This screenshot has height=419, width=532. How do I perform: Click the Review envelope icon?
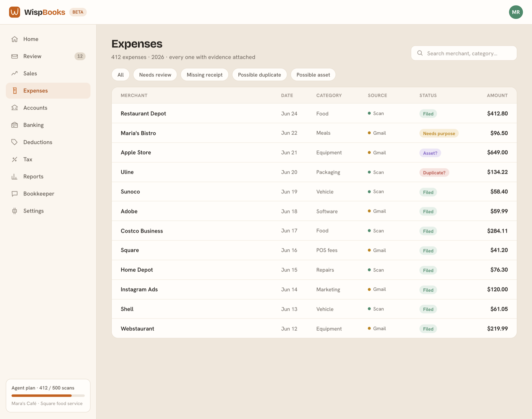pos(15,56)
